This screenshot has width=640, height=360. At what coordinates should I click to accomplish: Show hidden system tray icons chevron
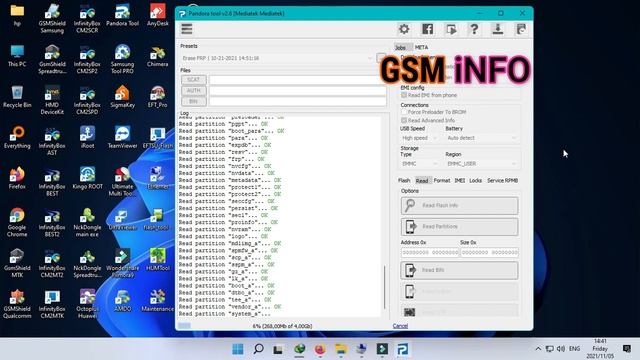click(538, 349)
